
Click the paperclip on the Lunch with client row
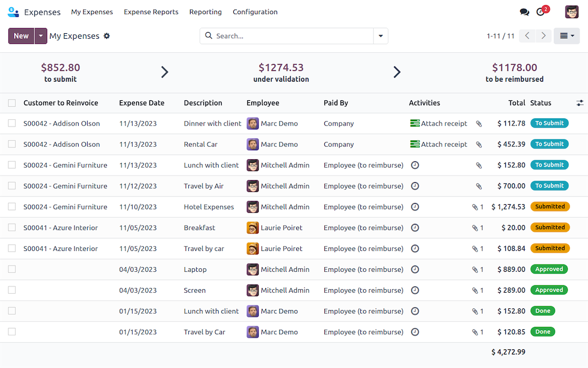[x=478, y=165]
